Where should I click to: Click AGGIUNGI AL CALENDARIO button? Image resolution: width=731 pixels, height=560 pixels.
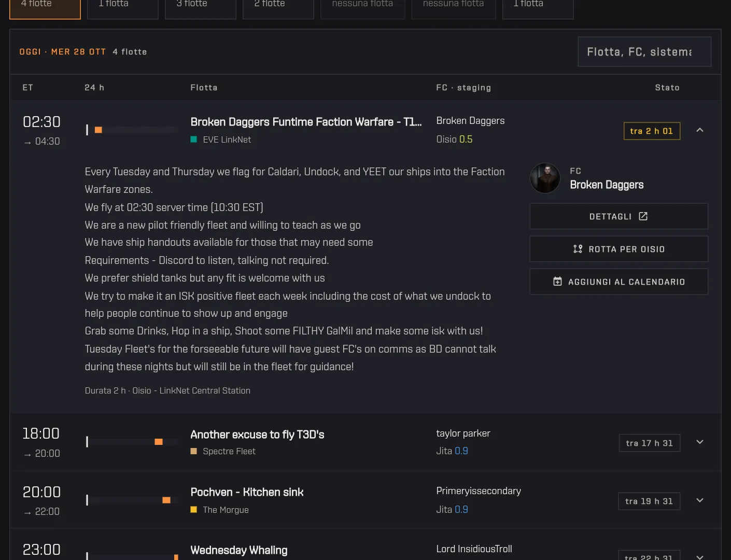[x=618, y=282]
